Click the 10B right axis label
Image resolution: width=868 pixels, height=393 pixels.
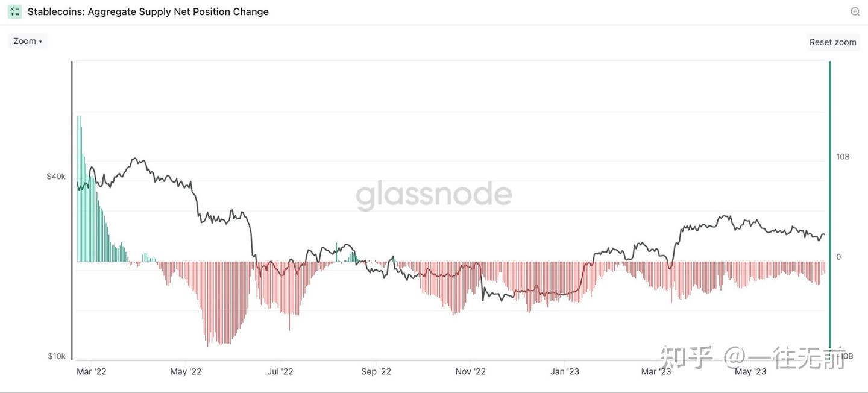(x=843, y=157)
